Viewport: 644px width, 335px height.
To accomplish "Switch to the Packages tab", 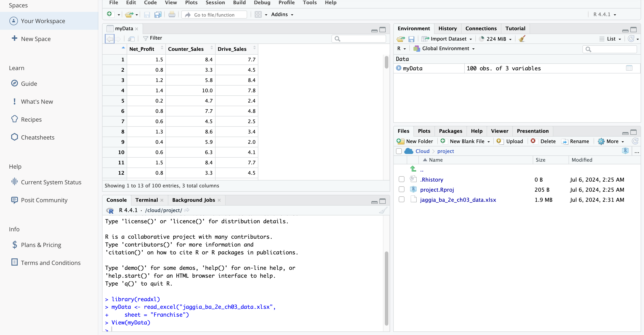I will (x=451, y=131).
